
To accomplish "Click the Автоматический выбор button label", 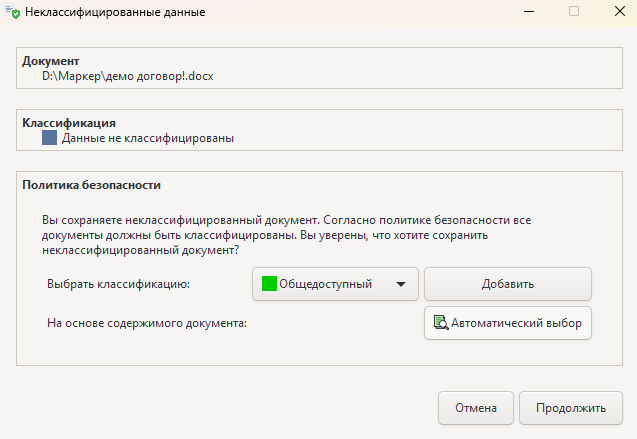I will click(x=516, y=323).
